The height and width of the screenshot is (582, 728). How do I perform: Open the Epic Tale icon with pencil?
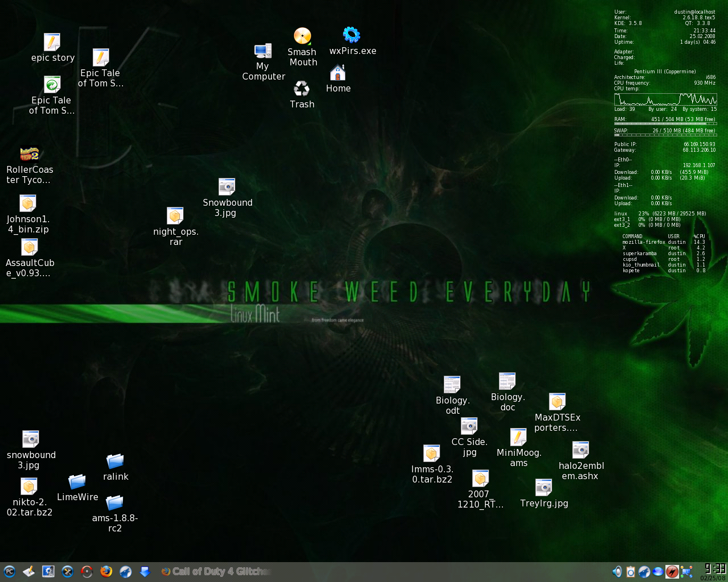(101, 57)
